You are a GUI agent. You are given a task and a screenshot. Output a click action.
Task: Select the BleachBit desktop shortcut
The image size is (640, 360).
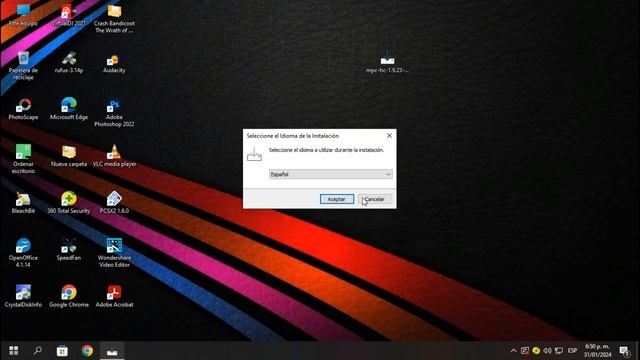click(23, 203)
